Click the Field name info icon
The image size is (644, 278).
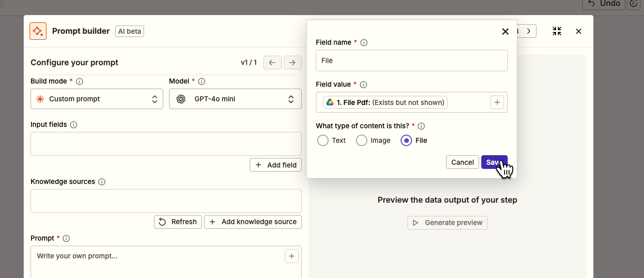(x=364, y=42)
